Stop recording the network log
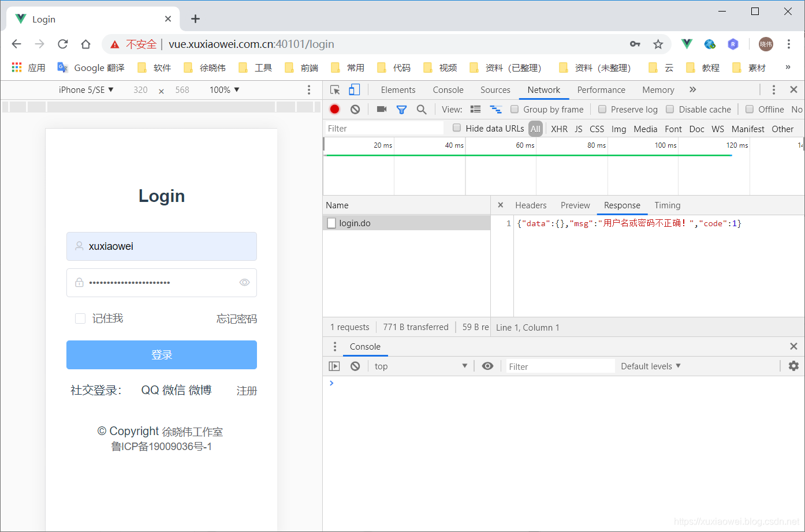The height and width of the screenshot is (532, 805). point(334,109)
